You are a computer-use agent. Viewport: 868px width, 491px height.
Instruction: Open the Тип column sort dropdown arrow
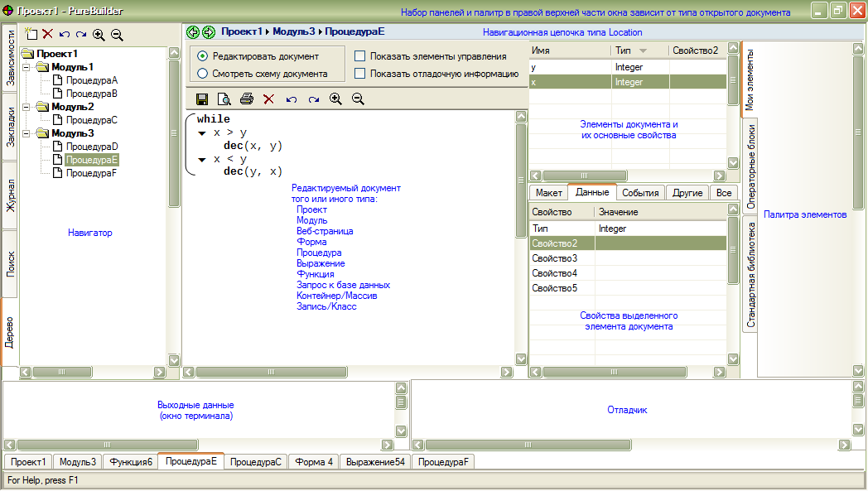(643, 51)
